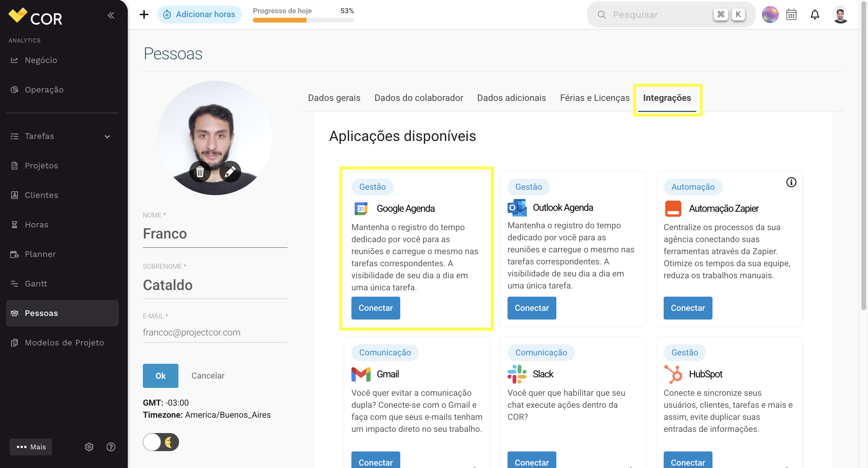The height and width of the screenshot is (468, 868).
Task: Click the plus icon in top bar
Action: [x=144, y=14]
